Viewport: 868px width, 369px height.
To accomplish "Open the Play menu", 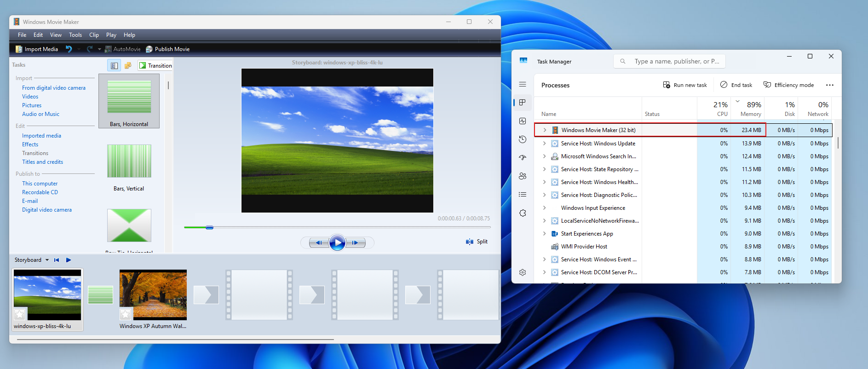I will [111, 35].
